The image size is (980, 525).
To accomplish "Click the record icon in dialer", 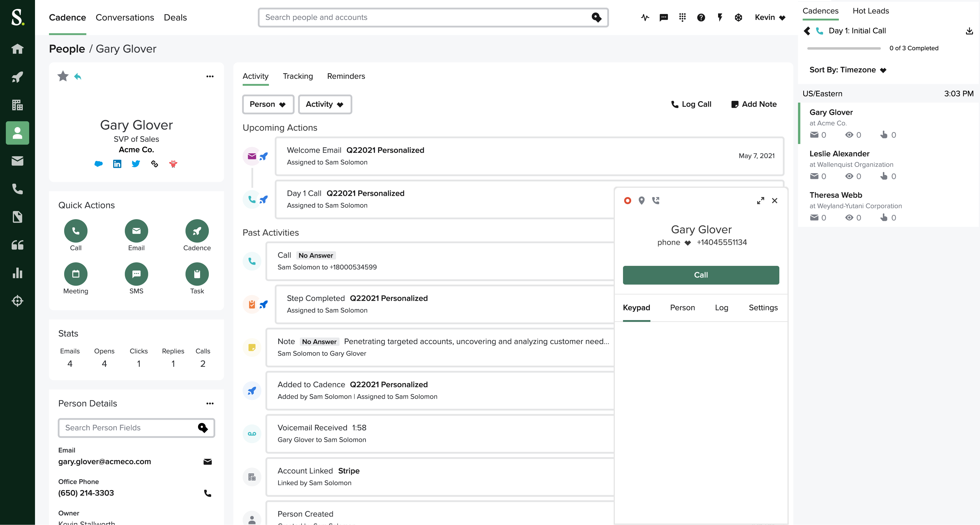I will point(627,200).
